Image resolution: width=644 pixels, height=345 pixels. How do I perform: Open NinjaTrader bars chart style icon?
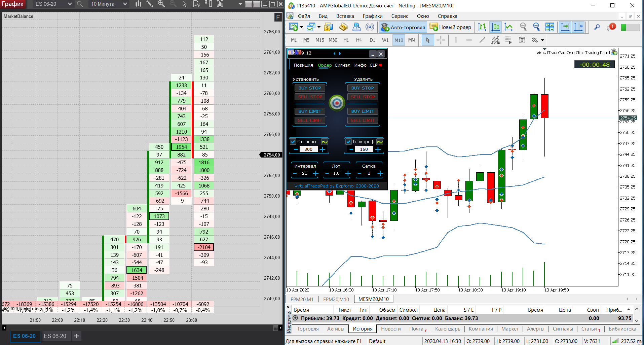(x=138, y=4)
